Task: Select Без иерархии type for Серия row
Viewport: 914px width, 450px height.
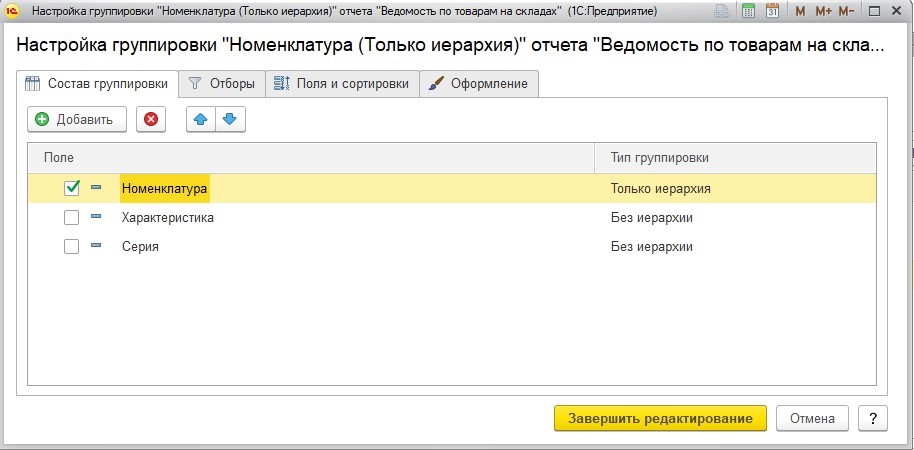Action: pos(652,247)
